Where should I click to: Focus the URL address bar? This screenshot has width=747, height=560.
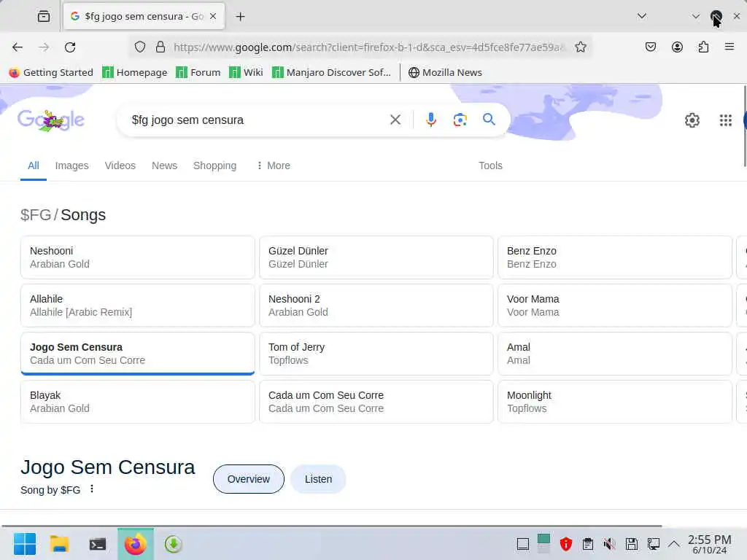coord(369,47)
